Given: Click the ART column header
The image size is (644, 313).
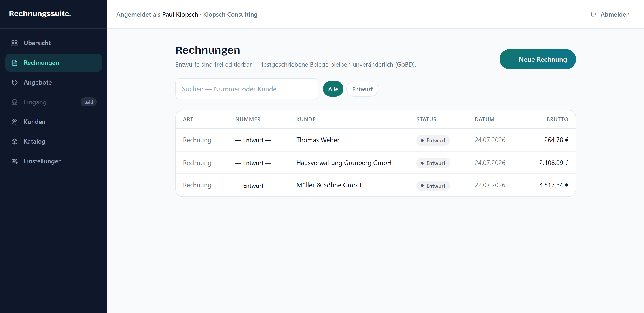Looking at the screenshot, I should coord(188,119).
